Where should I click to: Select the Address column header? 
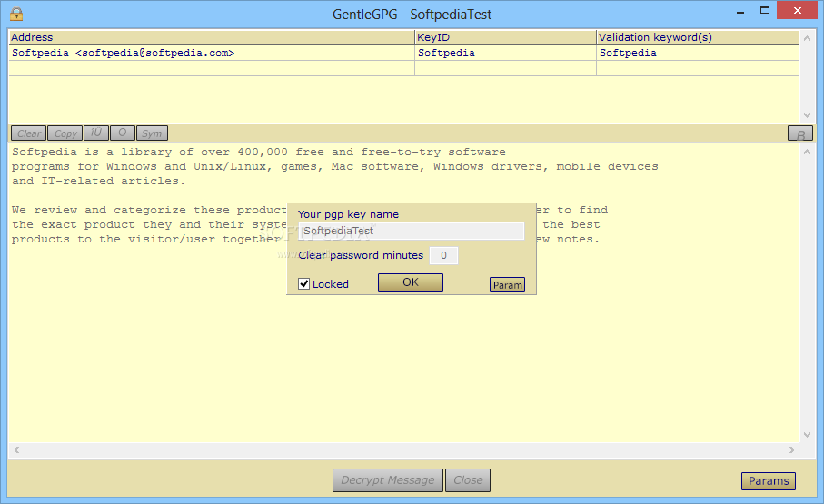point(212,37)
